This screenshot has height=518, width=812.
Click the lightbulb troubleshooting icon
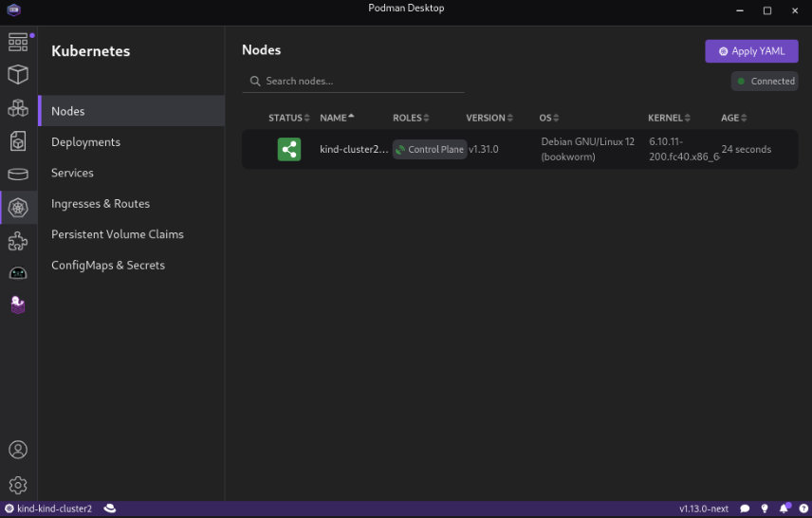(x=765, y=509)
